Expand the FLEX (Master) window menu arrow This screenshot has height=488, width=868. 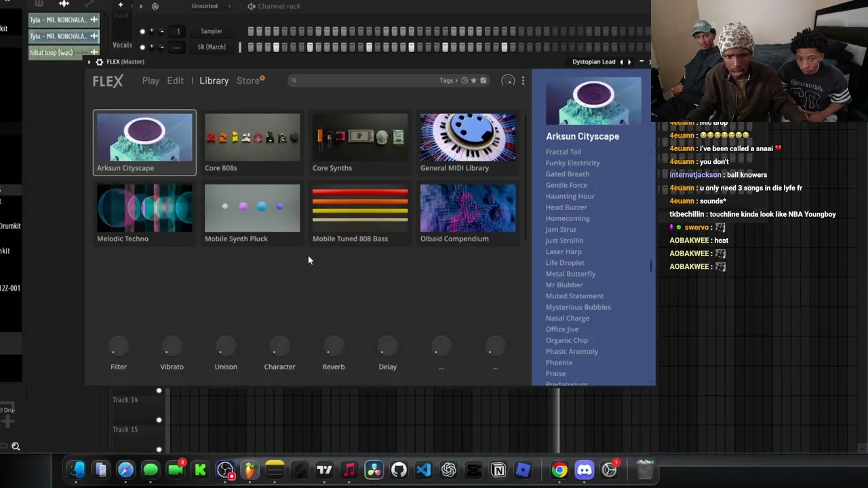[x=90, y=62]
